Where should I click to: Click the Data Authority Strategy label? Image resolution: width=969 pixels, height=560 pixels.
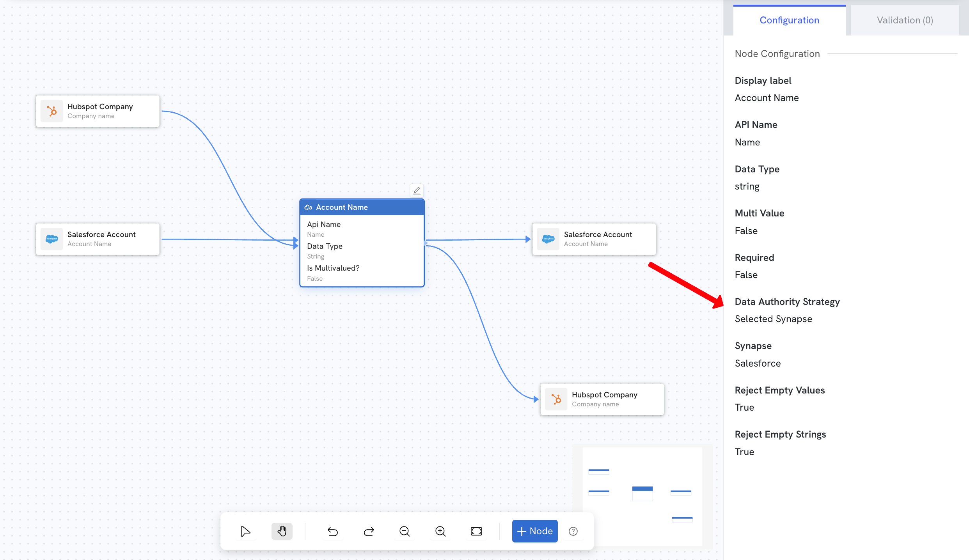tap(787, 302)
